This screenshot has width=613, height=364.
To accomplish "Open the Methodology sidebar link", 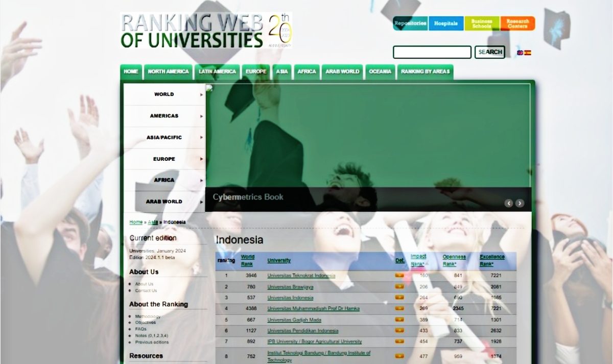I will pos(148,317).
